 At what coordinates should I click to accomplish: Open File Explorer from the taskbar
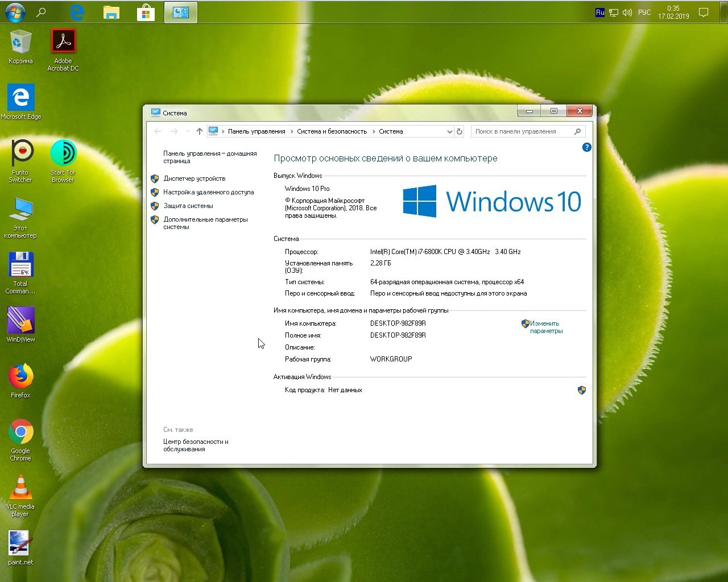pyautogui.click(x=111, y=13)
